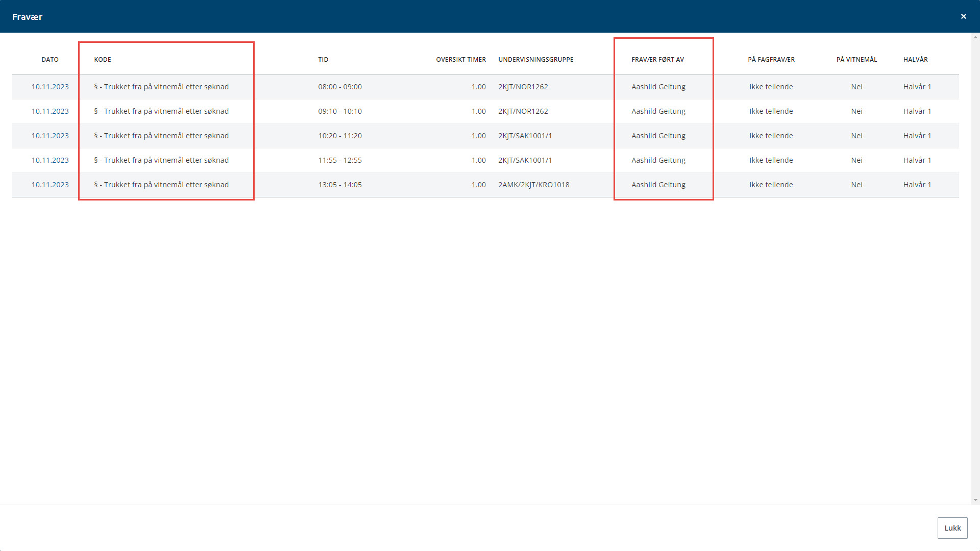Click the OVERSIKT TIMER column header
The width and height of the screenshot is (980, 551).
pyautogui.click(x=460, y=60)
